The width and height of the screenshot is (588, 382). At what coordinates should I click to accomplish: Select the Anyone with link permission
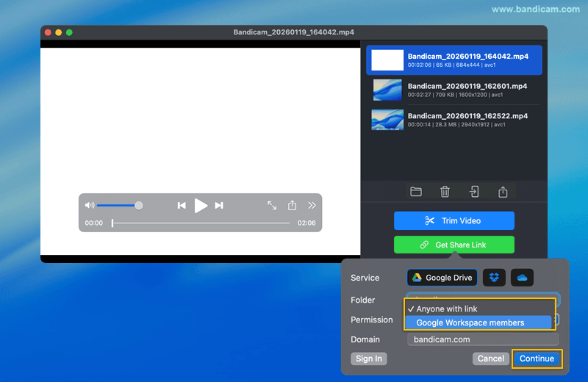[x=479, y=309]
